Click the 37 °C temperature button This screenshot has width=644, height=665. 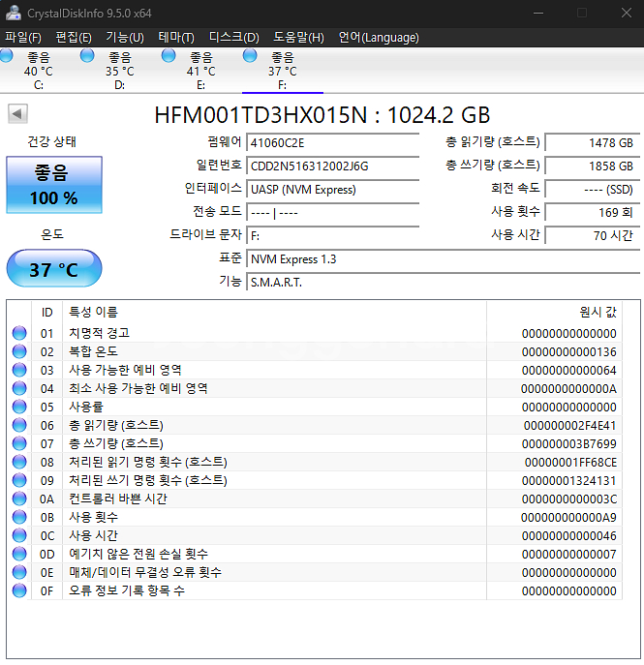click(54, 269)
